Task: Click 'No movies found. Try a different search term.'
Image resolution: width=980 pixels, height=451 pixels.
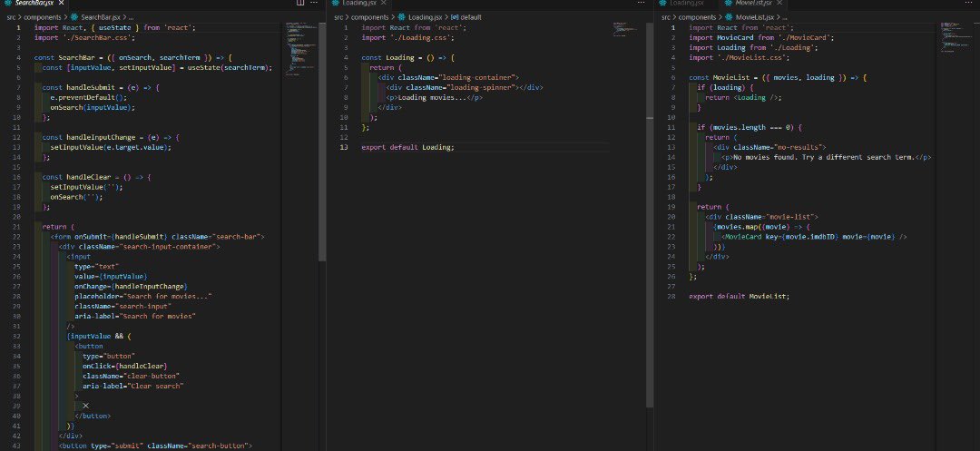Action: tap(823, 157)
